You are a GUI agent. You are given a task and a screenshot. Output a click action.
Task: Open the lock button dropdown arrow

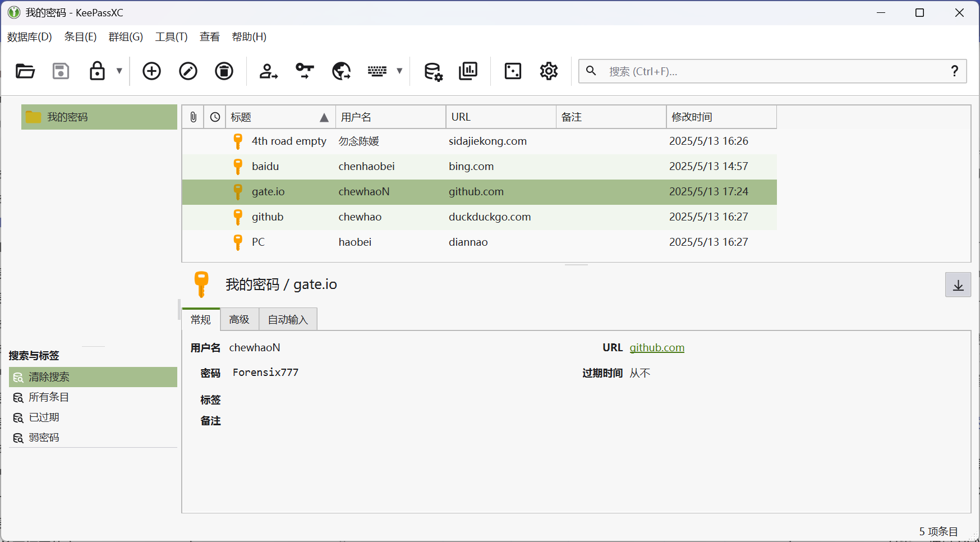pos(119,71)
